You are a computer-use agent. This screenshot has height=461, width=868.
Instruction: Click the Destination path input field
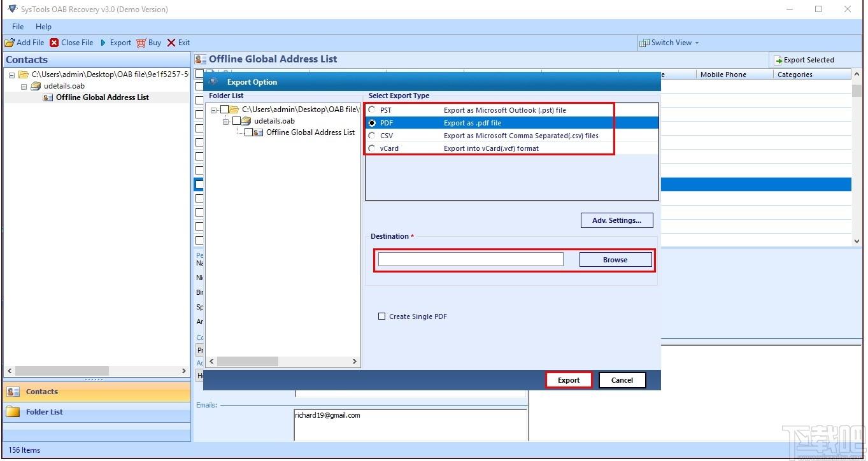point(471,259)
